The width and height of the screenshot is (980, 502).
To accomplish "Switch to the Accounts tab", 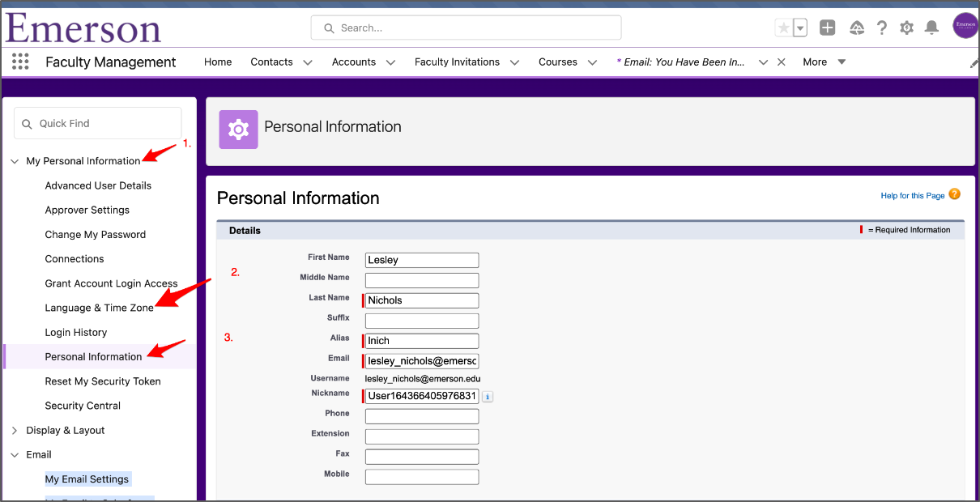I will pyautogui.click(x=354, y=62).
